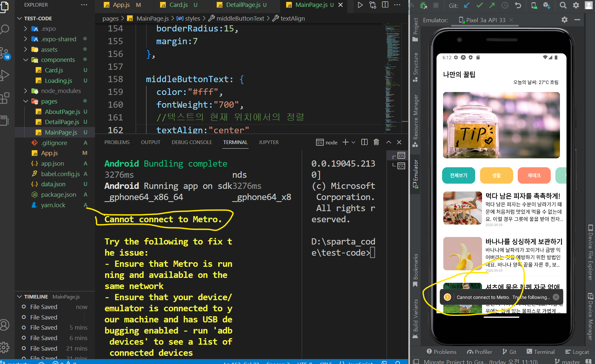The height and width of the screenshot is (364, 595).
Task: Open Logcat tool window
Action: point(577,352)
